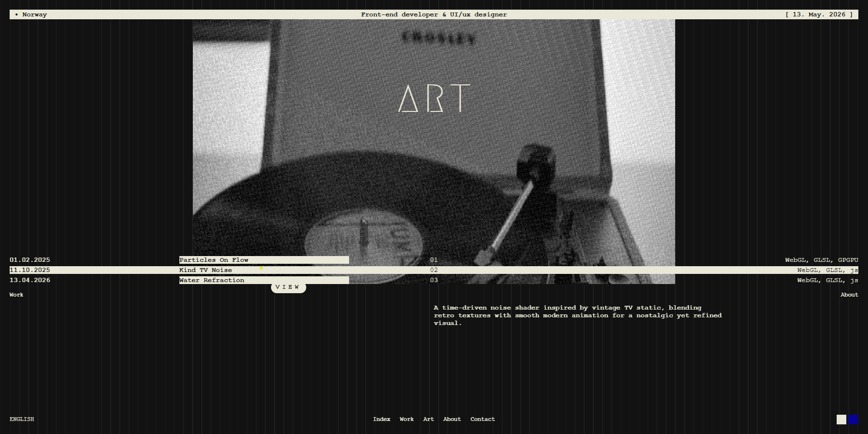Open About in the bottom navigation bar

tap(452, 419)
